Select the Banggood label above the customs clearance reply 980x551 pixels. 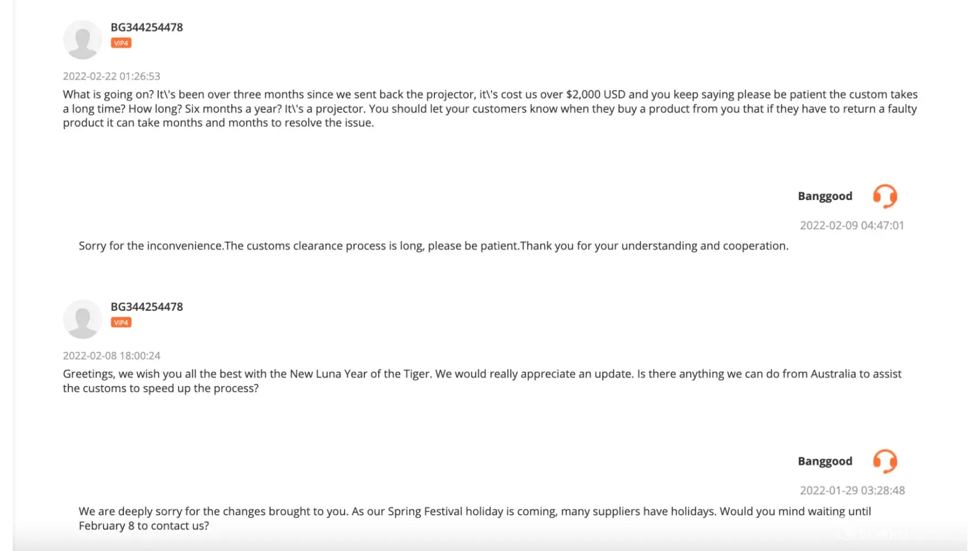[x=825, y=196]
